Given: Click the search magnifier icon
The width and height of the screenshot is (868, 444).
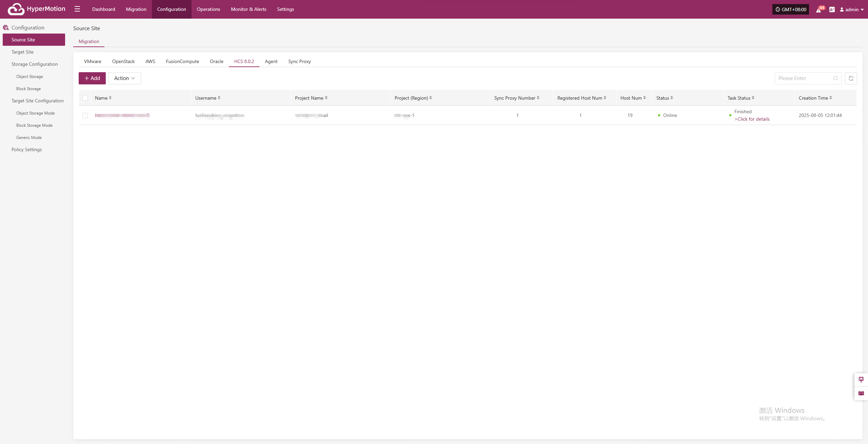Looking at the screenshot, I should click(x=836, y=78).
